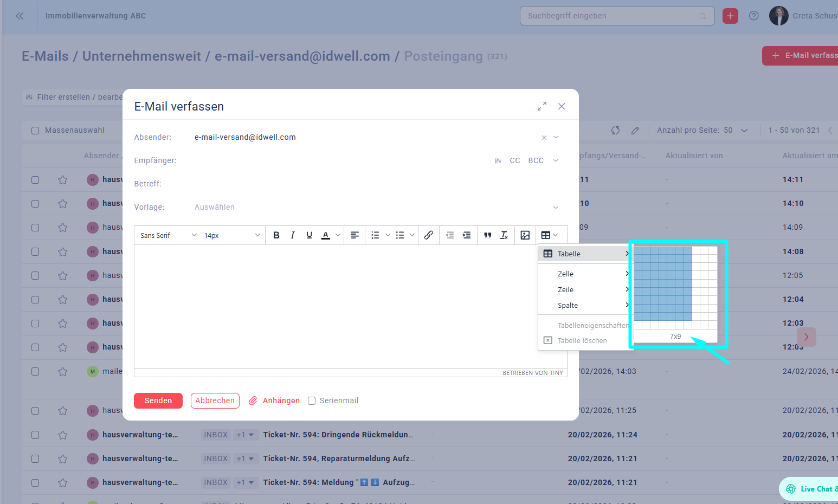Image resolution: width=838 pixels, height=504 pixels.
Task: Increase indent in the editor toolbar
Action: coord(467,235)
